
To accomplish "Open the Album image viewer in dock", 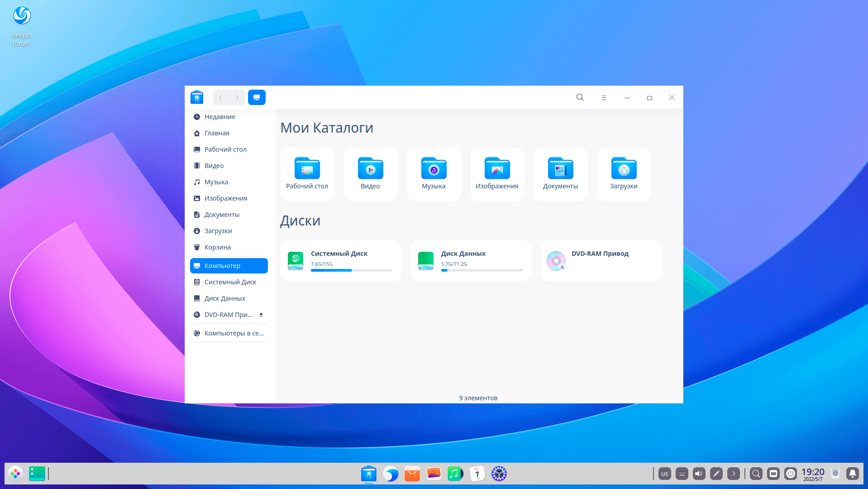I will point(434,474).
